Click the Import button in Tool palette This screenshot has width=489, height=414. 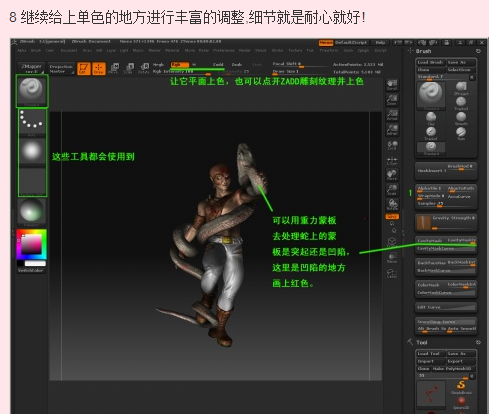pos(431,361)
